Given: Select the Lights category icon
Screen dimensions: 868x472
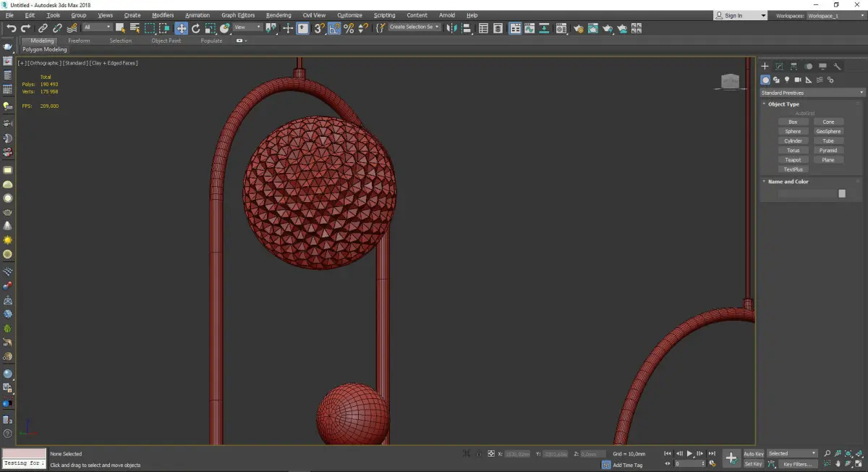Looking at the screenshot, I should tap(787, 80).
